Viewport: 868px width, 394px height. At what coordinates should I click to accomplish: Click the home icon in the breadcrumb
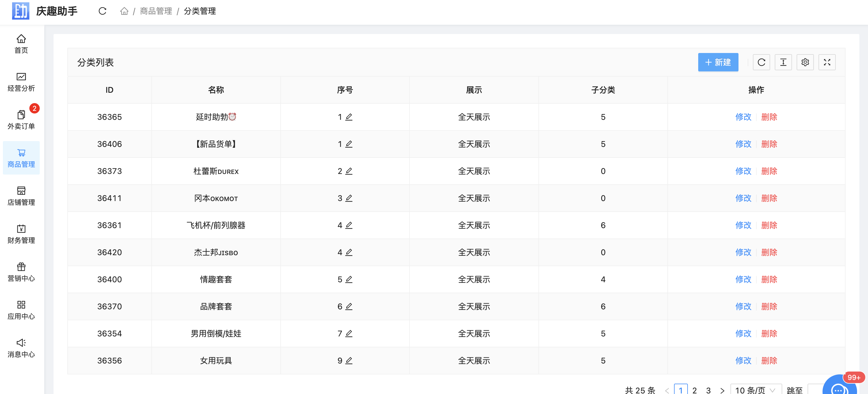coord(124,11)
